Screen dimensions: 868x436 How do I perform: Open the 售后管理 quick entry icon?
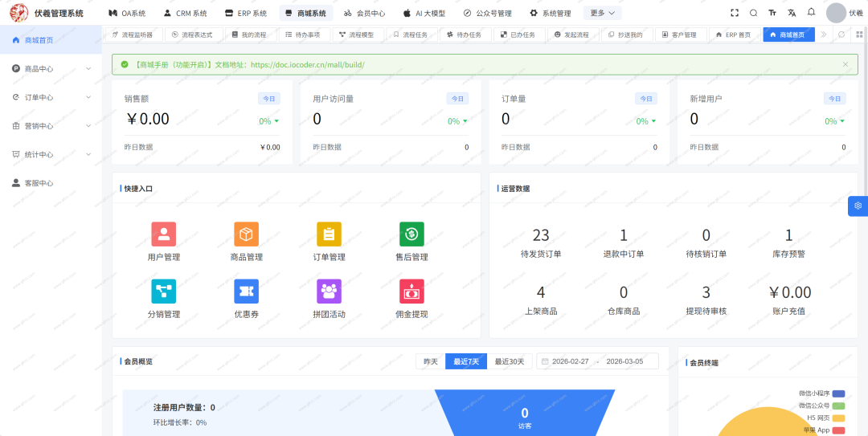411,234
